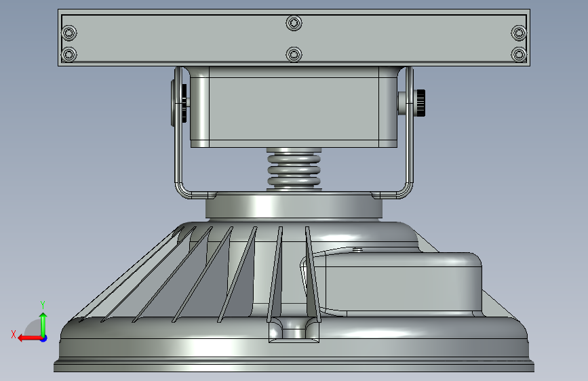Select the square notch at the housing's bottom center
The height and width of the screenshot is (381, 588).
point(294,329)
